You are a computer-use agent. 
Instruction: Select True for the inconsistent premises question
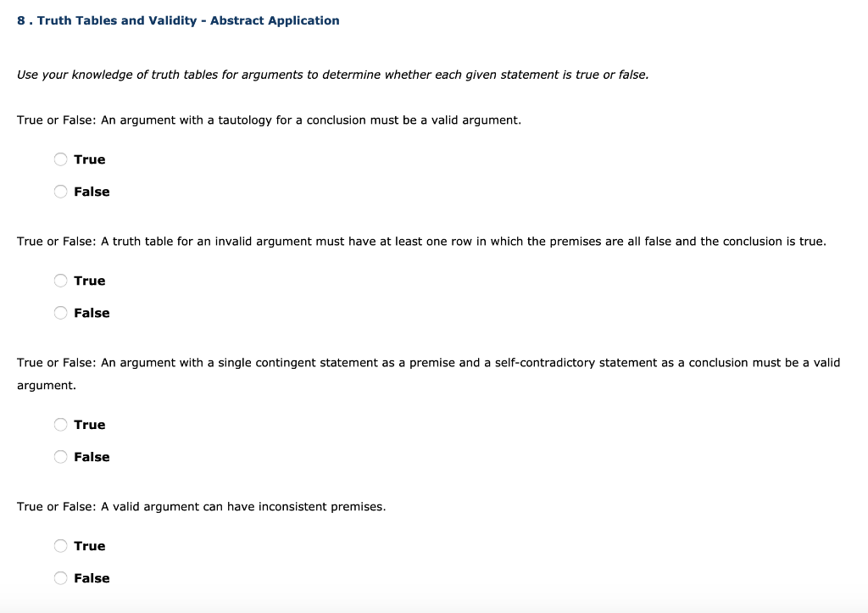pos(60,545)
